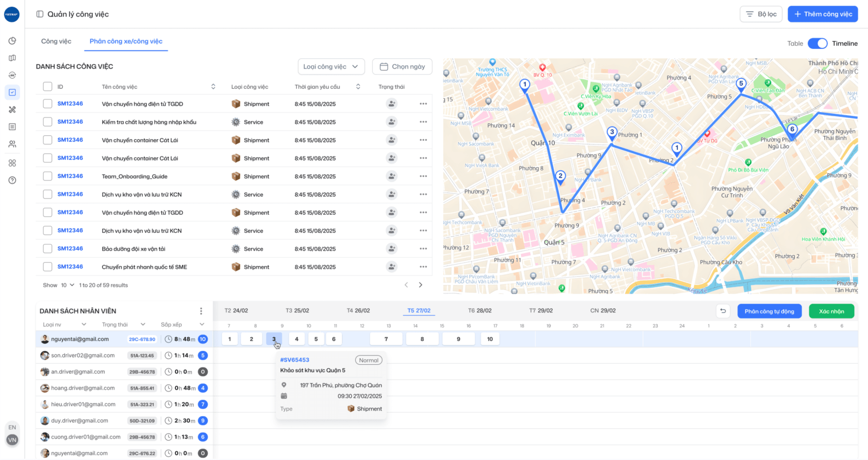
Task: Go to next results page arrow
Action: point(420,285)
